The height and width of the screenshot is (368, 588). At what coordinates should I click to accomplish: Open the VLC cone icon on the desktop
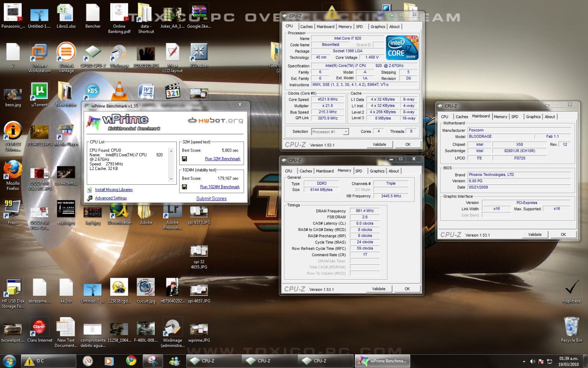click(x=119, y=91)
